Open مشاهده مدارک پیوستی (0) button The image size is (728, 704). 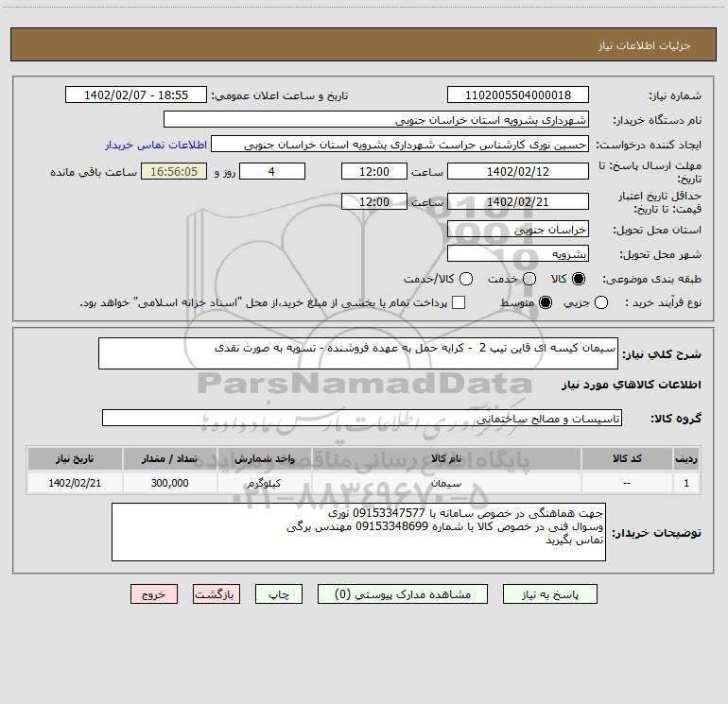click(403, 594)
